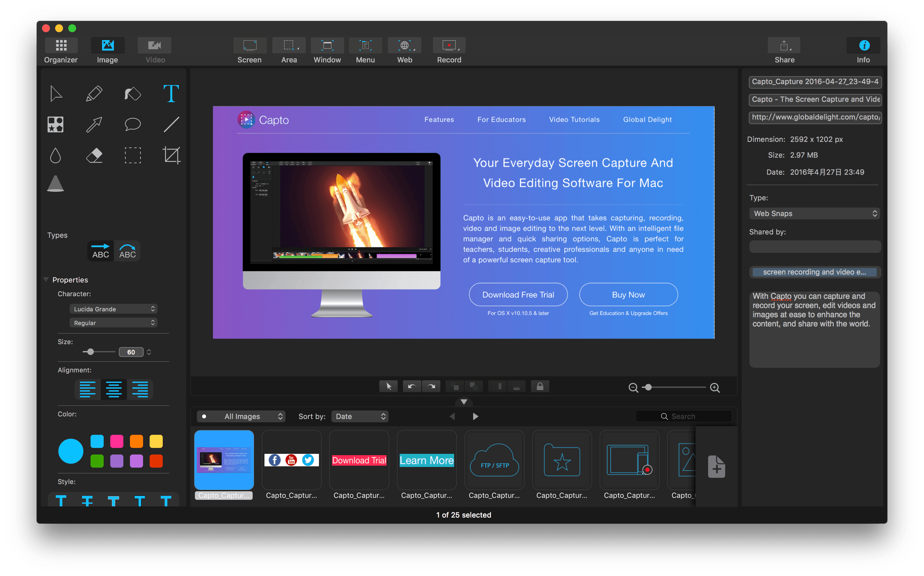This screenshot has width=924, height=576.
Task: Click the canvas zoom slider
Action: coord(674,388)
